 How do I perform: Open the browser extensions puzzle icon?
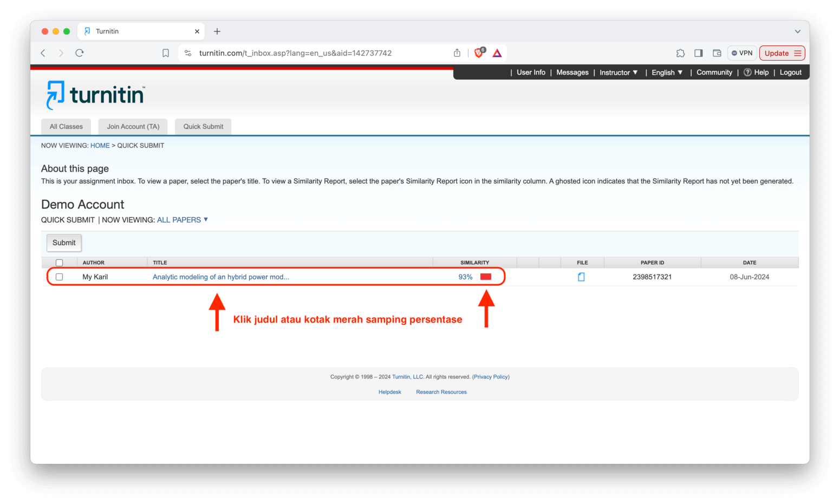click(680, 53)
